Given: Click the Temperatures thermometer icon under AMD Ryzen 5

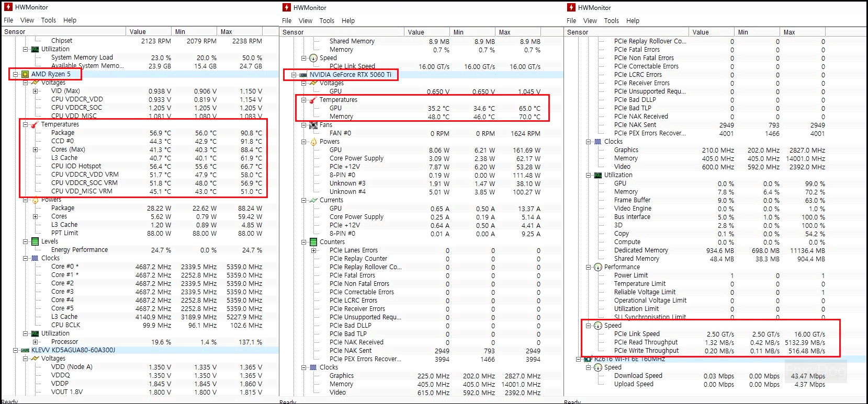Looking at the screenshot, I should 35,124.
